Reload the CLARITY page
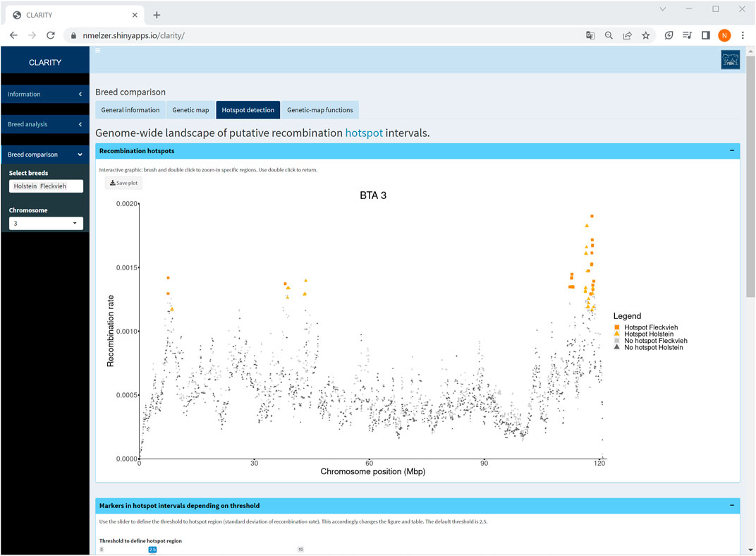 pyautogui.click(x=51, y=35)
